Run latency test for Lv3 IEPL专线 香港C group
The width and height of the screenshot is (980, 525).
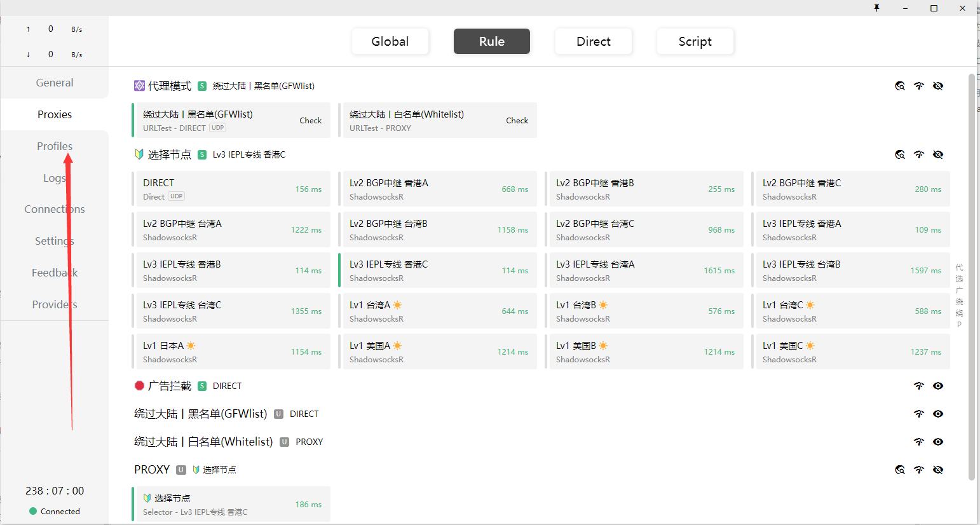click(919, 154)
